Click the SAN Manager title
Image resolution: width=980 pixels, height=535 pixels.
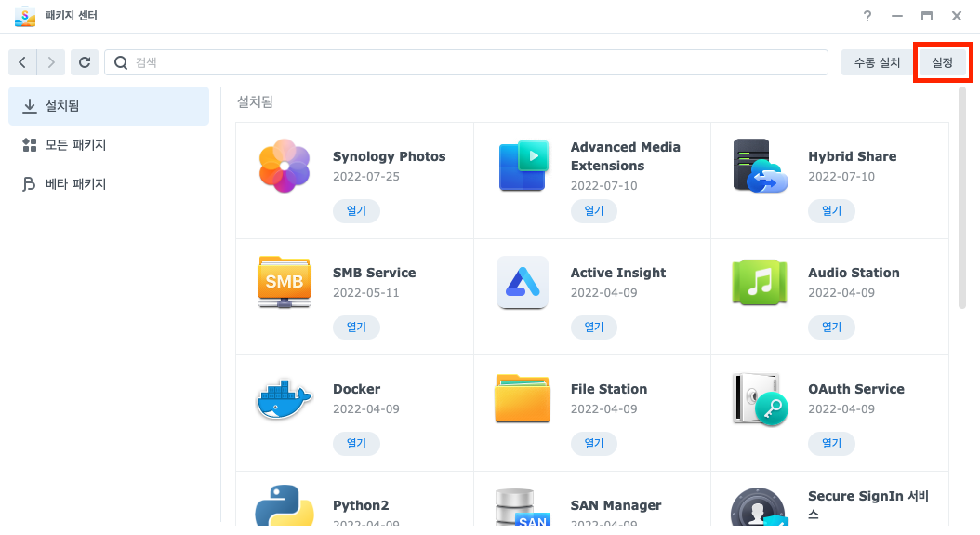(x=616, y=505)
